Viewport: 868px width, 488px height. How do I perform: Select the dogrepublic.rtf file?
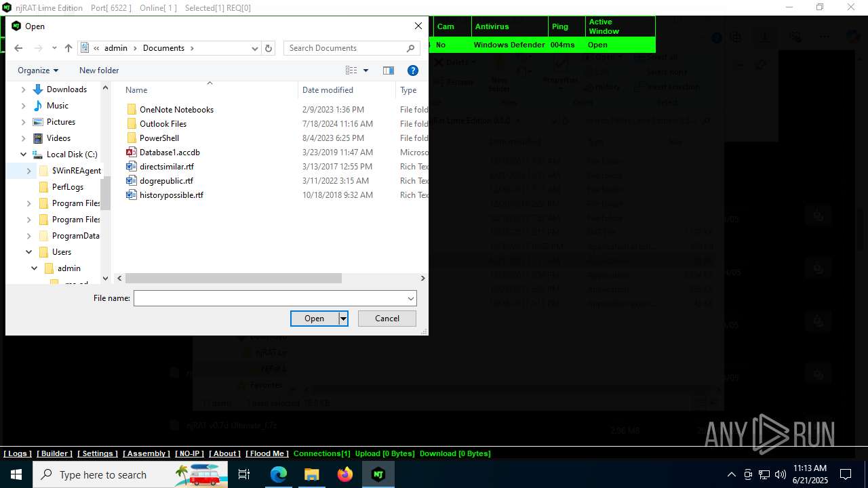click(x=166, y=181)
